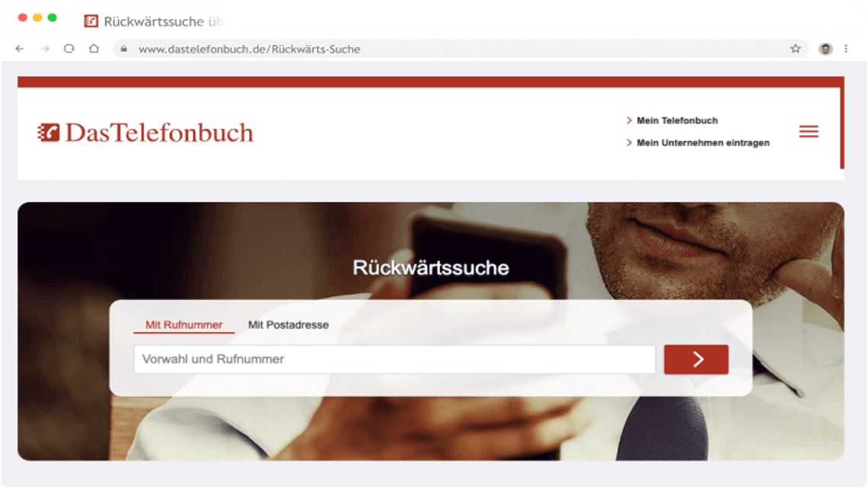Click chevron beside Mein Unternehmen eintragen
868x488 pixels.
(x=629, y=143)
